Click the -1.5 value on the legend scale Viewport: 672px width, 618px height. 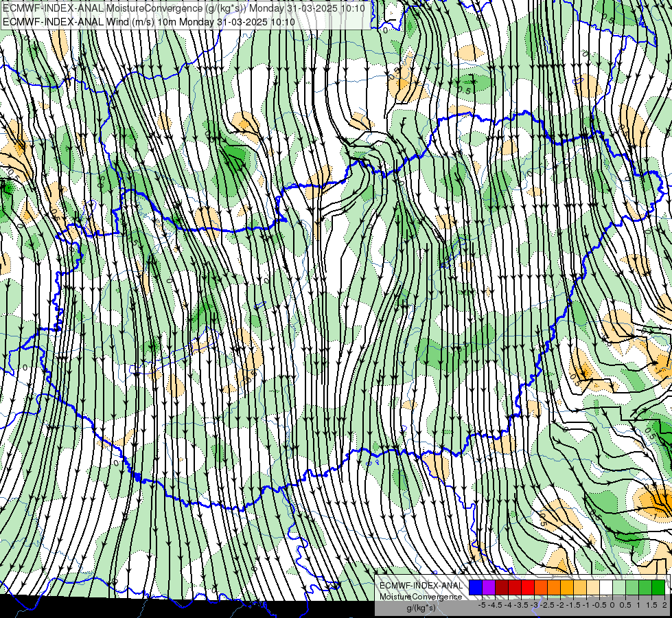574,605
